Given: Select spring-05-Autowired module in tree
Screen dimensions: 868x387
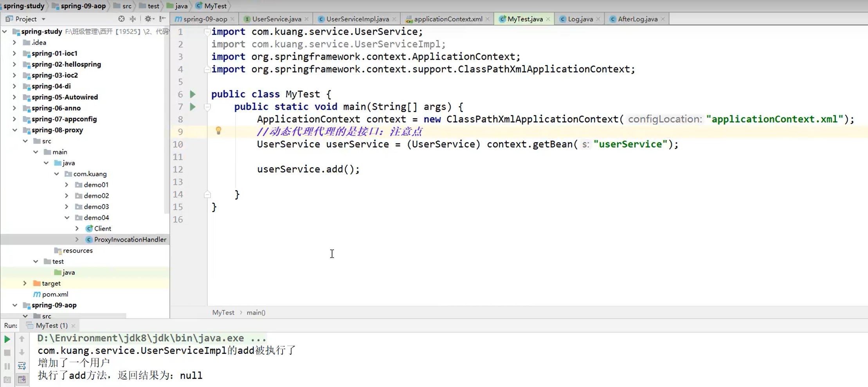Looking at the screenshot, I should 65,97.
